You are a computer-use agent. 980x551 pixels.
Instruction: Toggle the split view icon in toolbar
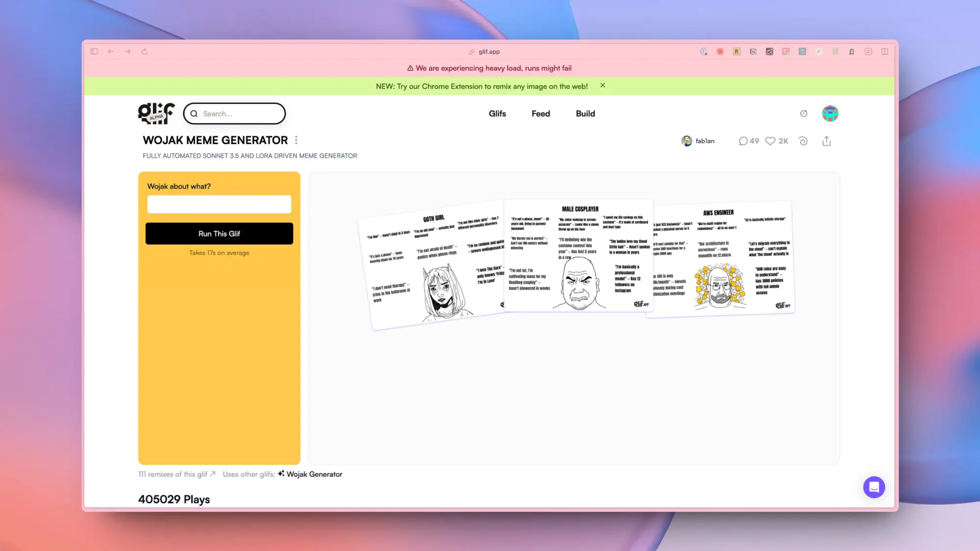pyautogui.click(x=884, y=51)
